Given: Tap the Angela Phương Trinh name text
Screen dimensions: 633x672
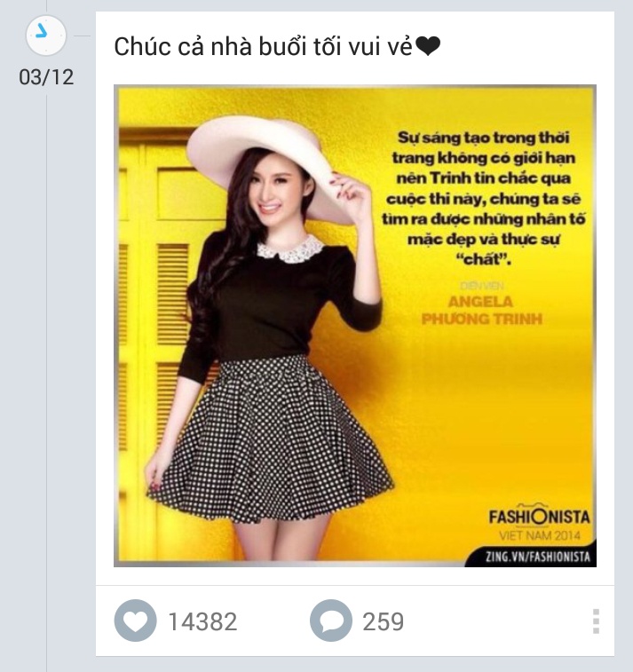Looking at the screenshot, I should click(x=481, y=311).
